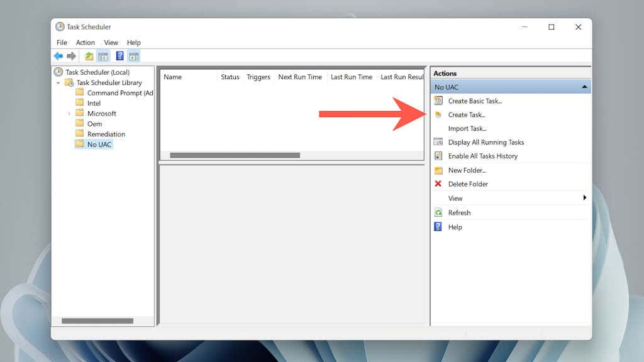644x362 pixels.
Task: Open the File menu
Action: point(61,42)
